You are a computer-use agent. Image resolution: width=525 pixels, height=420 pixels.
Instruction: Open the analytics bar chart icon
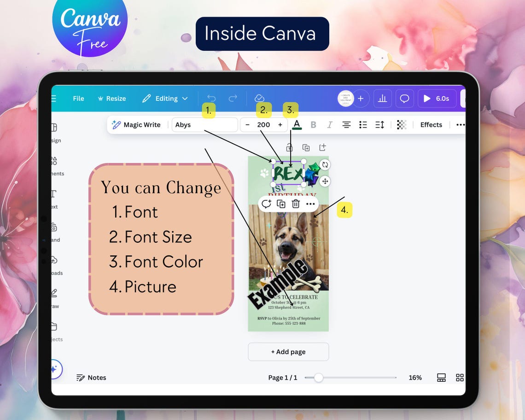click(x=382, y=99)
